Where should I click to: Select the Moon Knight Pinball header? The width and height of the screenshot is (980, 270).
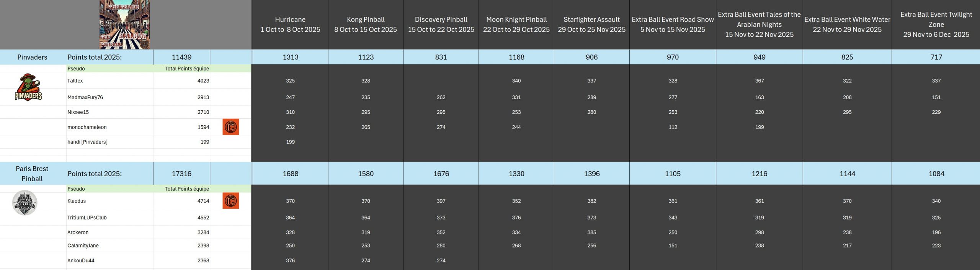tap(516, 25)
